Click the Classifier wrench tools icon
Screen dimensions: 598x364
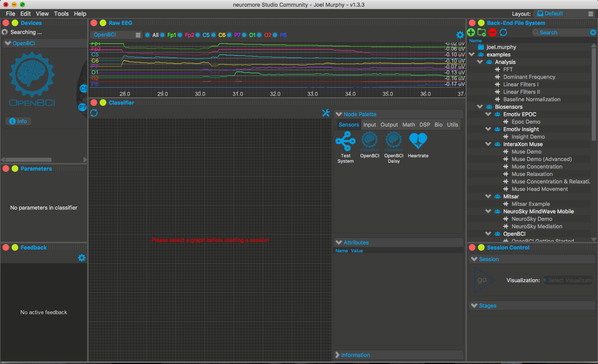pyautogui.click(x=326, y=113)
